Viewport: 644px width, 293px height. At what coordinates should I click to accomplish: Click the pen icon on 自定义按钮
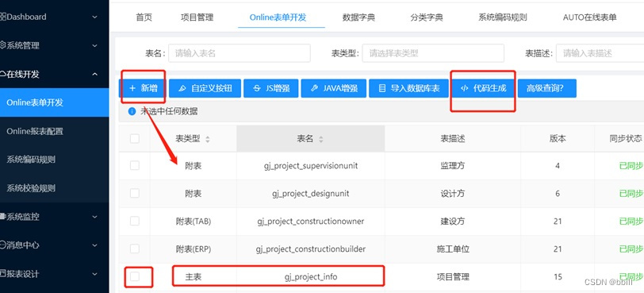tap(182, 88)
